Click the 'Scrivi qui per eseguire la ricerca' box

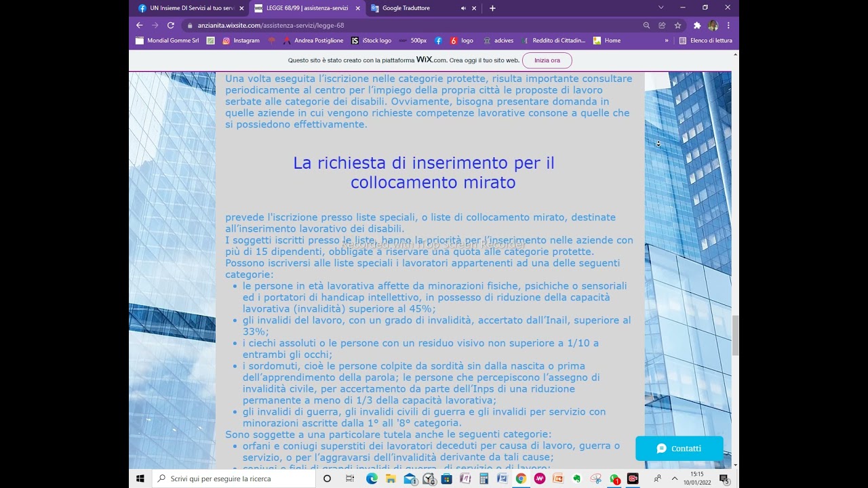[234, 479]
